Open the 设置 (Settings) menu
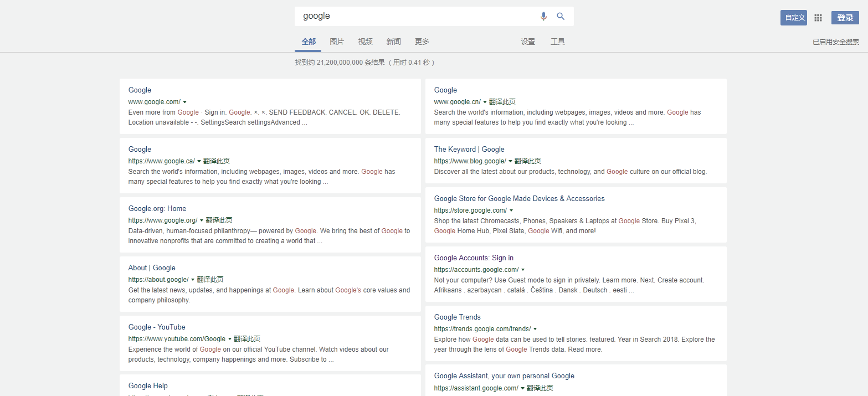868x396 pixels. click(x=528, y=42)
